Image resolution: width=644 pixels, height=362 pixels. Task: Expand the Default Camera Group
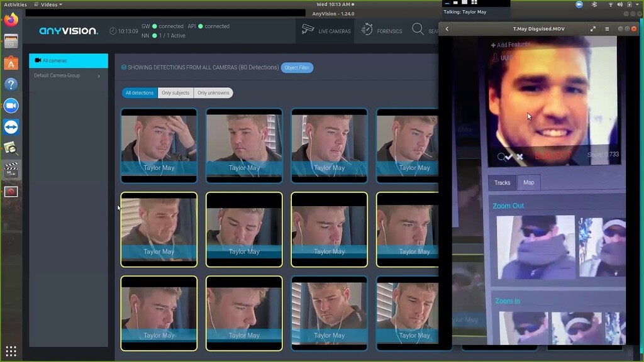pyautogui.click(x=99, y=76)
